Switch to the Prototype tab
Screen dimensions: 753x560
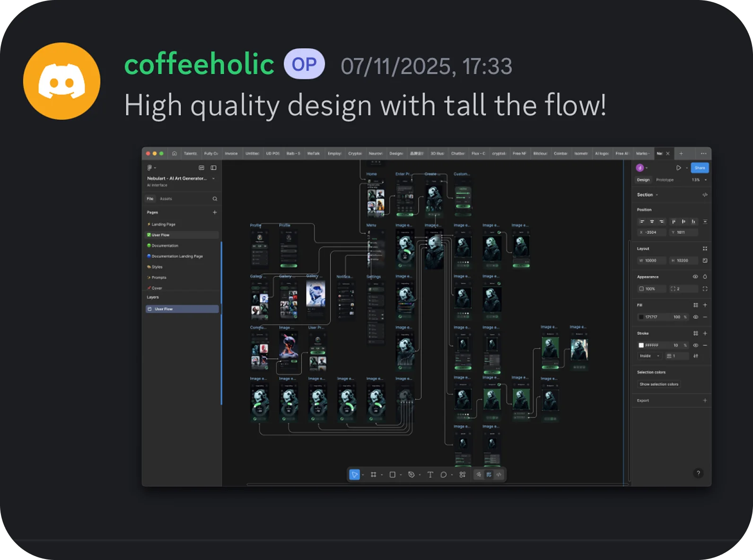click(x=665, y=180)
